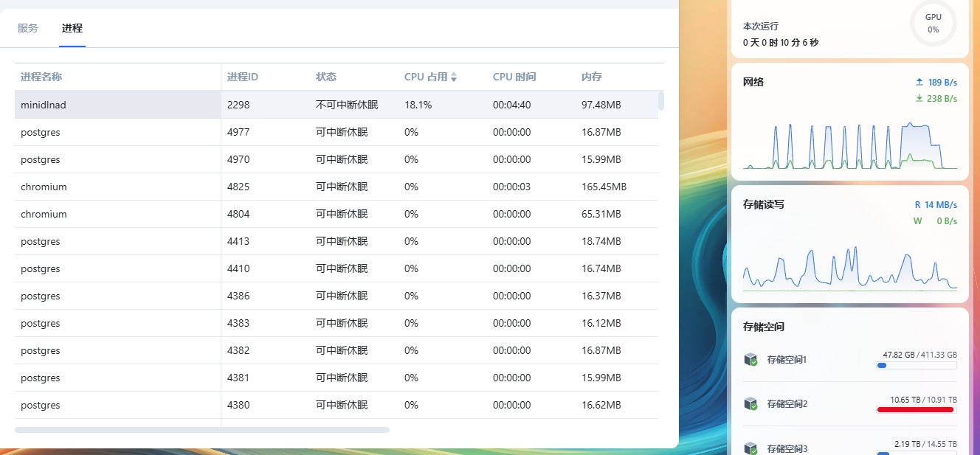This screenshot has width=980, height=455.
Task: Sort by 内存 column header
Action: [592, 77]
